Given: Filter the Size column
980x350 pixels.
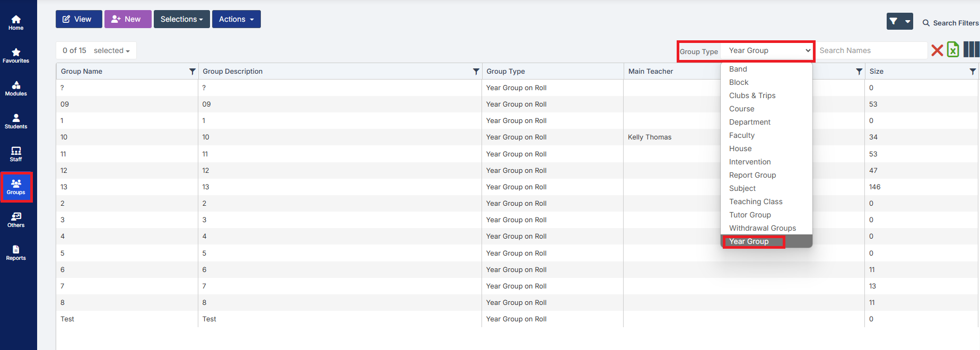Looking at the screenshot, I should 972,72.
